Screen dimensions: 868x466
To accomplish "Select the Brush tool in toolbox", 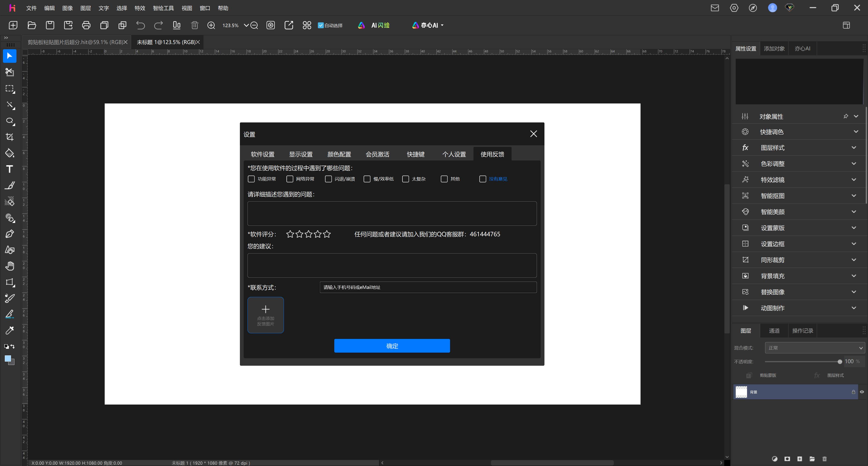I will click(x=10, y=185).
